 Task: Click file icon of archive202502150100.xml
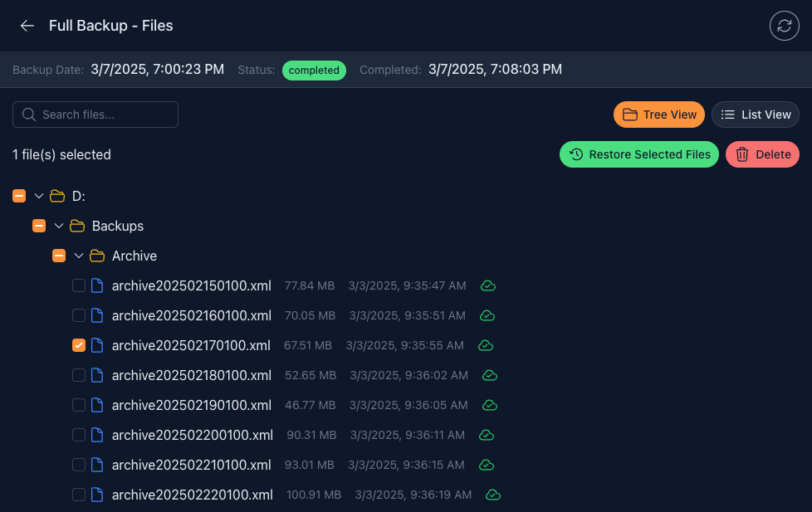[x=97, y=285]
